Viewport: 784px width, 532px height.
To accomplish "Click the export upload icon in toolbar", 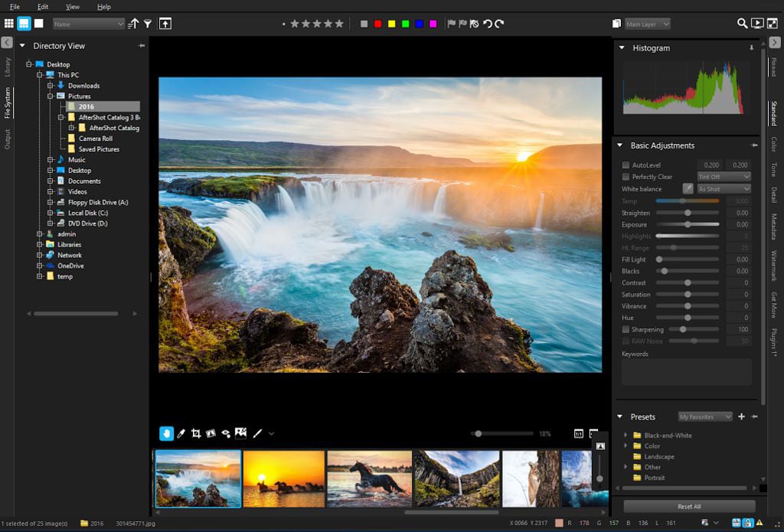I will 165,24.
